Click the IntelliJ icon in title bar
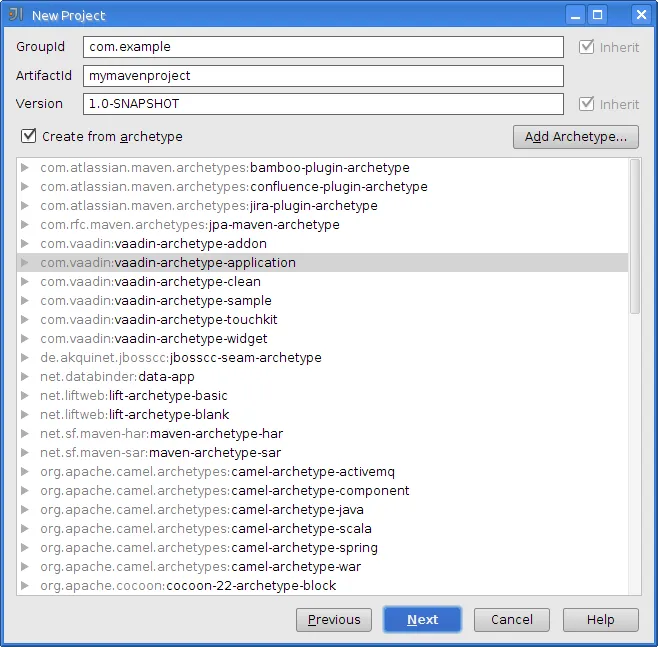Image resolution: width=658 pixels, height=647 pixels. (x=16, y=15)
